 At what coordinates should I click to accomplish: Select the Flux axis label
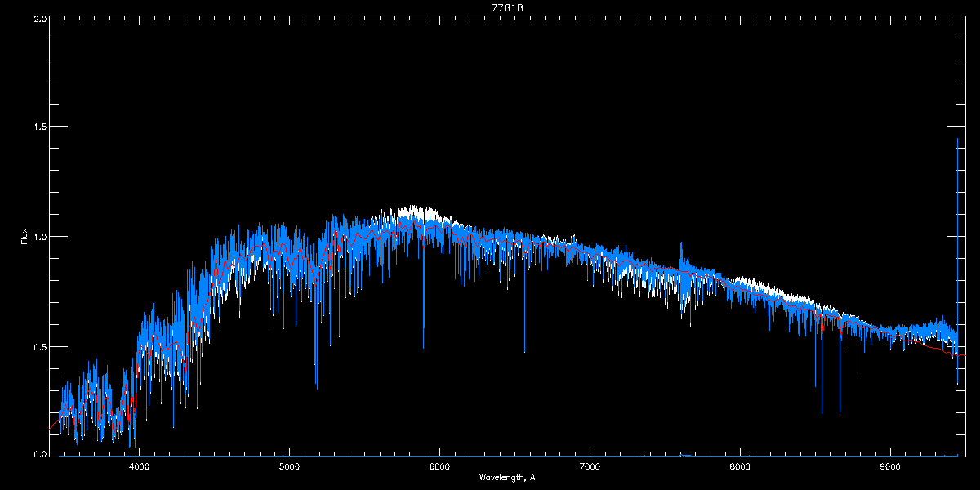point(24,237)
